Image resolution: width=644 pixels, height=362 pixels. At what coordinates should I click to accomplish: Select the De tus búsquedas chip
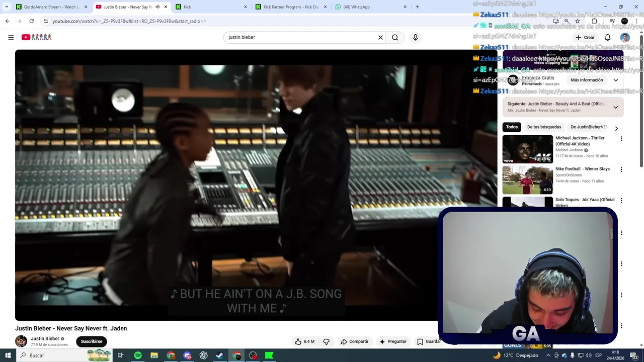544,127
